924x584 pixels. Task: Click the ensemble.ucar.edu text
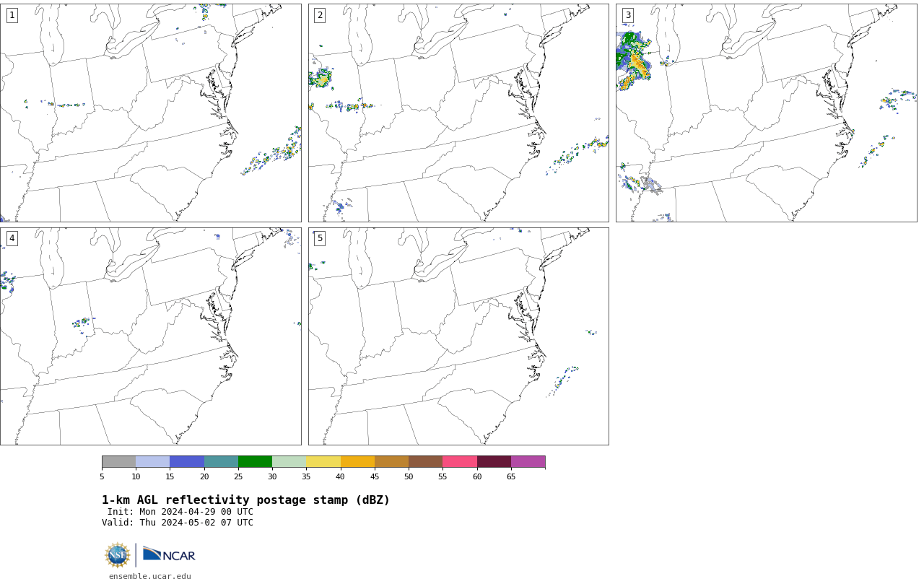(x=149, y=576)
